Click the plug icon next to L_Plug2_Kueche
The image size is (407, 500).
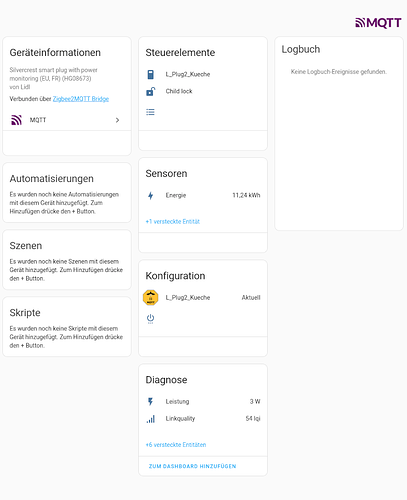pyautogui.click(x=151, y=74)
